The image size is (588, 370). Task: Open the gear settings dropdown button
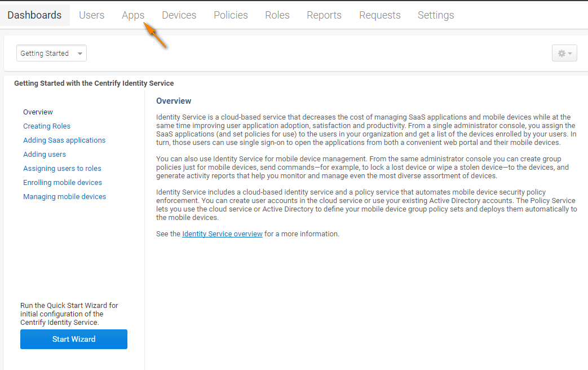(564, 54)
